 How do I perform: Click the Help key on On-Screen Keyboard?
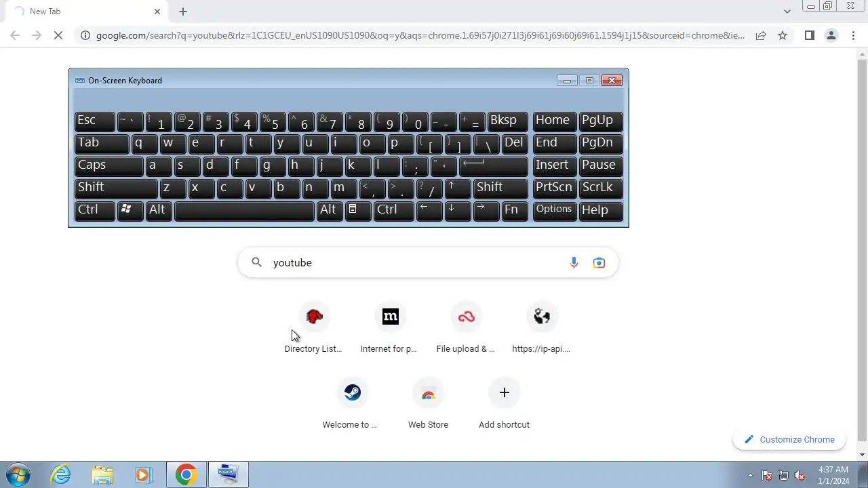pyautogui.click(x=601, y=210)
